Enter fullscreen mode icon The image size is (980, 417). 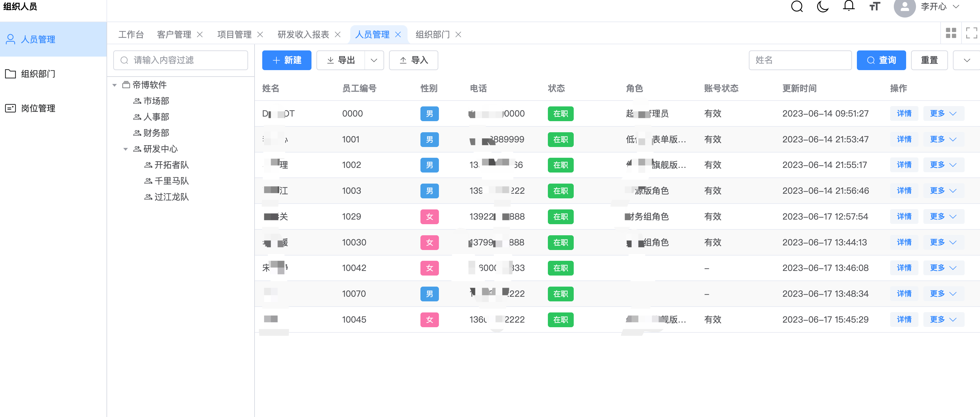pyautogui.click(x=971, y=33)
